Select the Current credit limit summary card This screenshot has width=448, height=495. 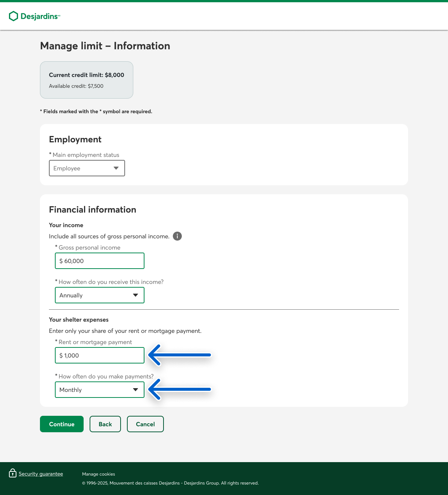pyautogui.click(x=87, y=80)
